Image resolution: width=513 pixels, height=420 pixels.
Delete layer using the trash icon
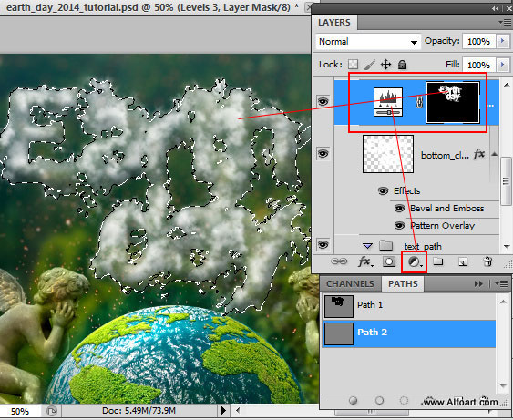(487, 261)
